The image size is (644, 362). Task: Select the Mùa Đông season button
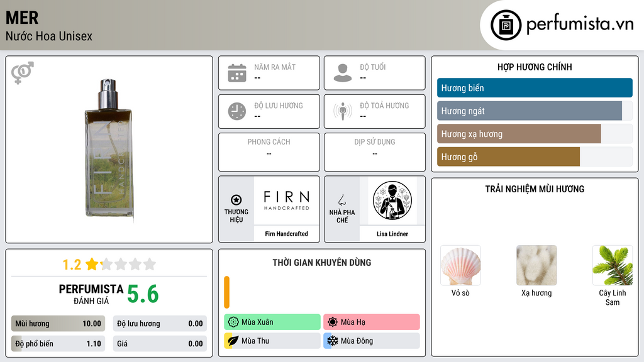click(x=372, y=341)
